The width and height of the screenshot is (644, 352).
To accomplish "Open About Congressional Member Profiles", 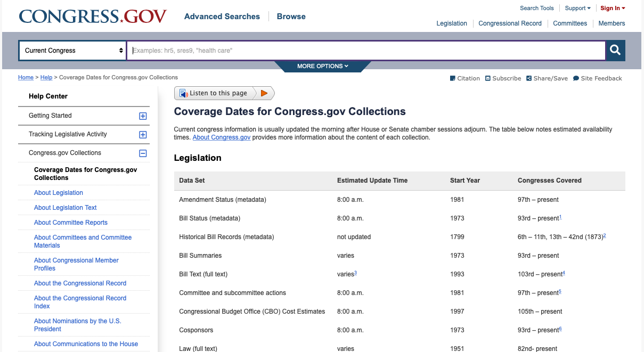I will point(76,264).
